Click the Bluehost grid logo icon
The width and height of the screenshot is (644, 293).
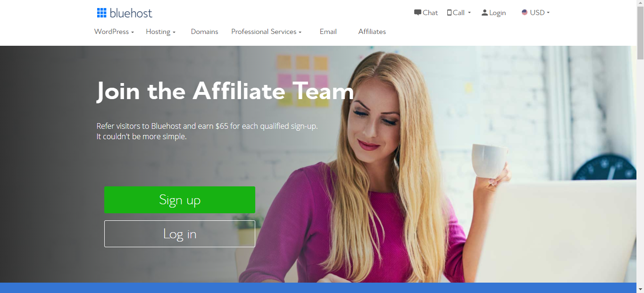tap(102, 13)
